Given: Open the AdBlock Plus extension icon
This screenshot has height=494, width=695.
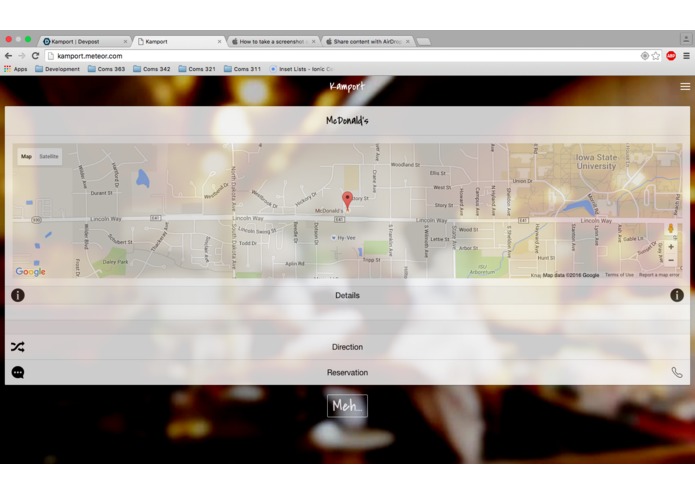Looking at the screenshot, I should [x=671, y=56].
